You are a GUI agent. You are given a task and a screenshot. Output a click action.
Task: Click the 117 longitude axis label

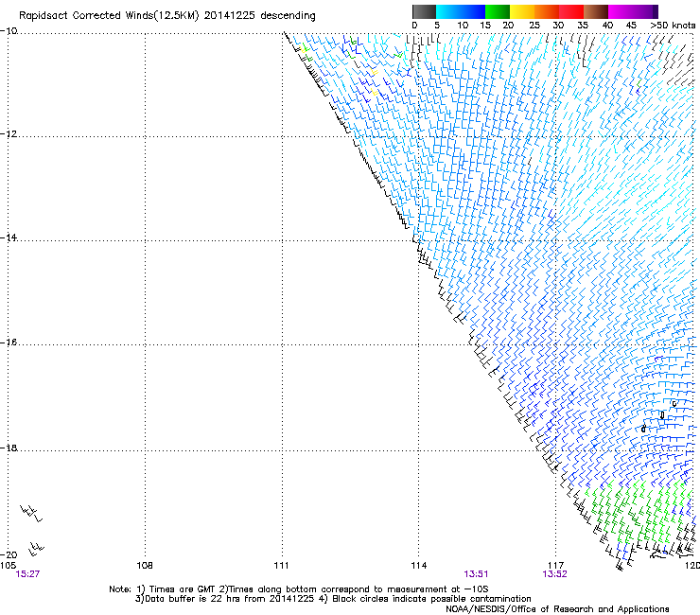tap(556, 566)
